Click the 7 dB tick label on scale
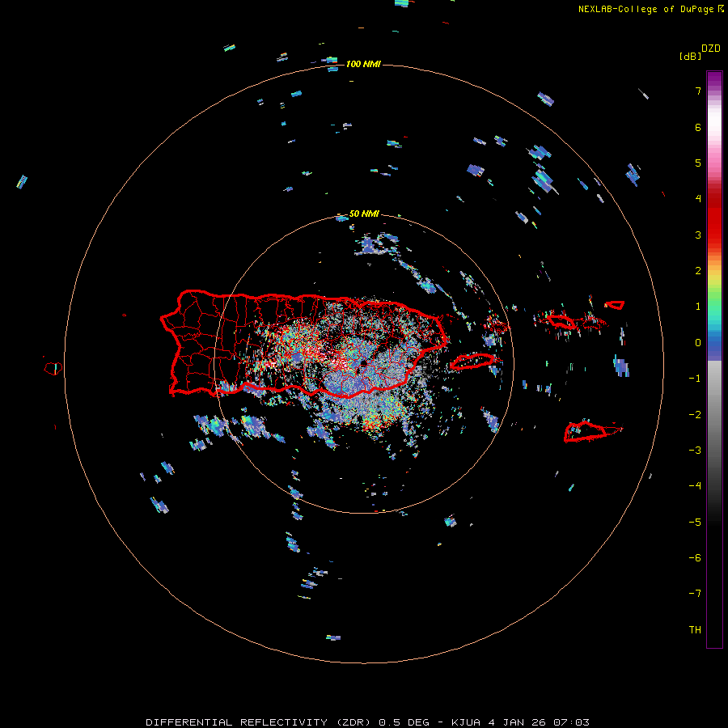Screen dimensions: 728x728 [x=698, y=91]
